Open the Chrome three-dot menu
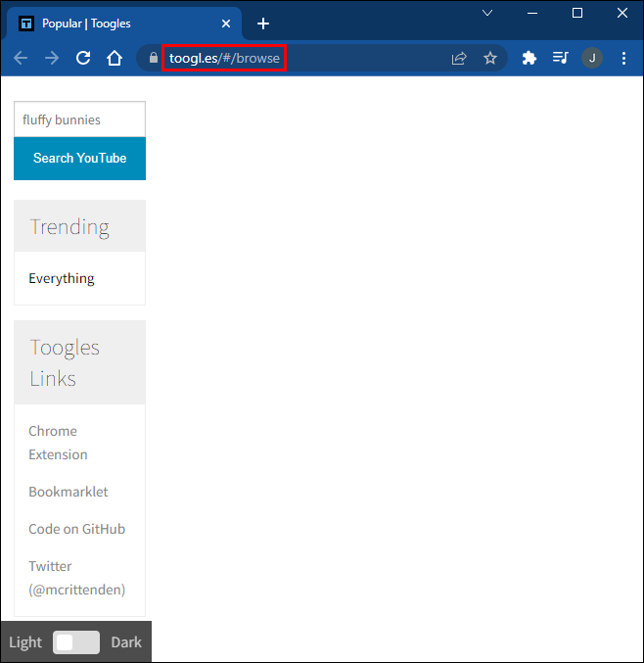644x663 pixels. point(623,58)
